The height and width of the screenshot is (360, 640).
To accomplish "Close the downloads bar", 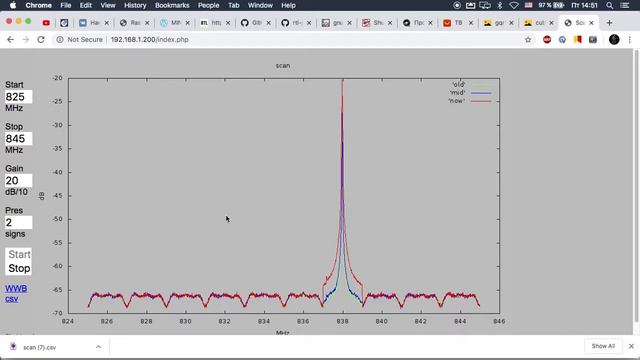I will click(631, 346).
